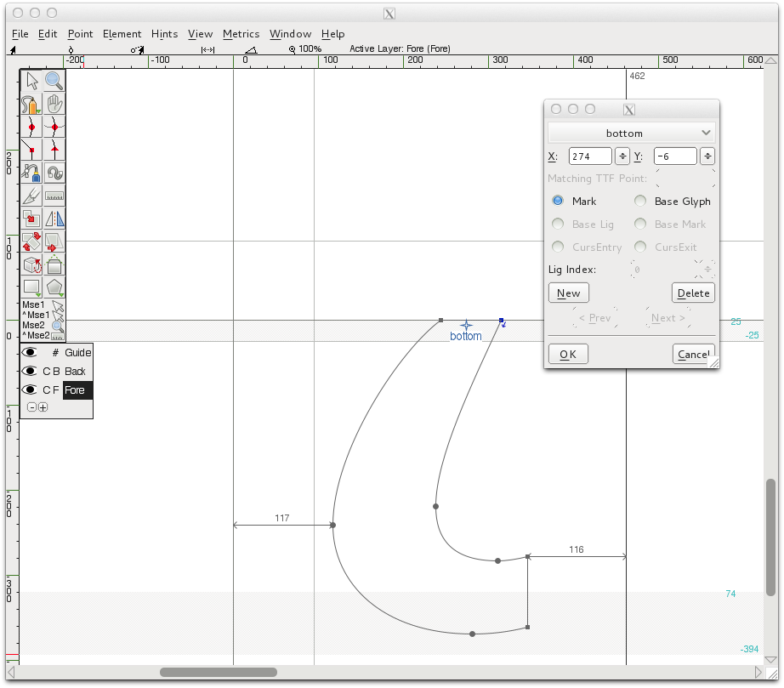Open the Element menu

tap(122, 34)
